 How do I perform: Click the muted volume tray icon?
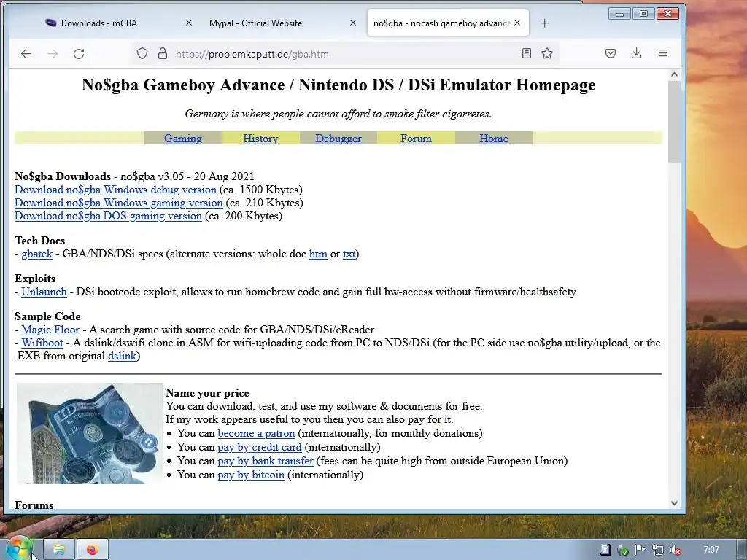[675, 550]
